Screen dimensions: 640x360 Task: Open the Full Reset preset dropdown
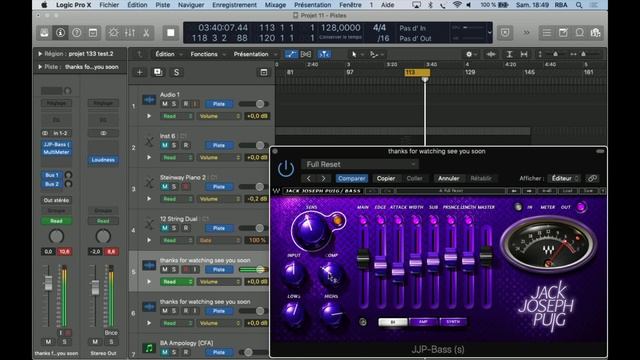[360, 164]
